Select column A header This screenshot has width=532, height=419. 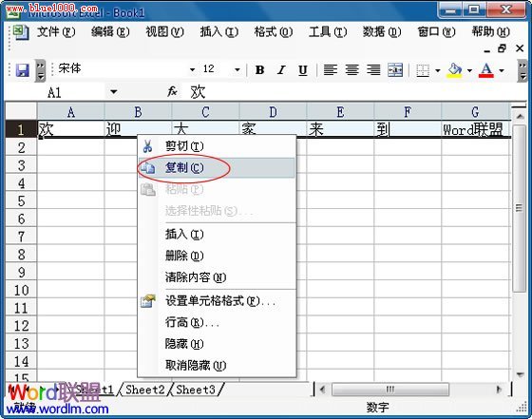click(x=70, y=112)
